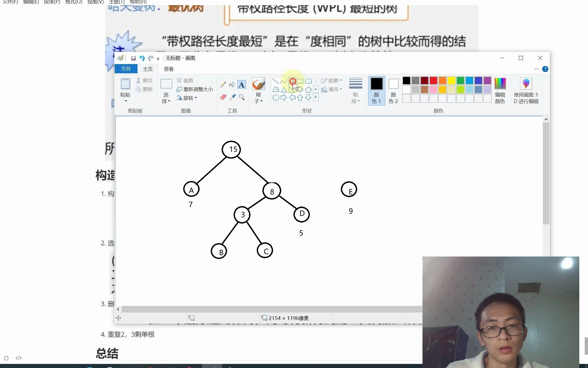Open the Rotate (旋转) dropdown
588x368 pixels.
tap(187, 98)
